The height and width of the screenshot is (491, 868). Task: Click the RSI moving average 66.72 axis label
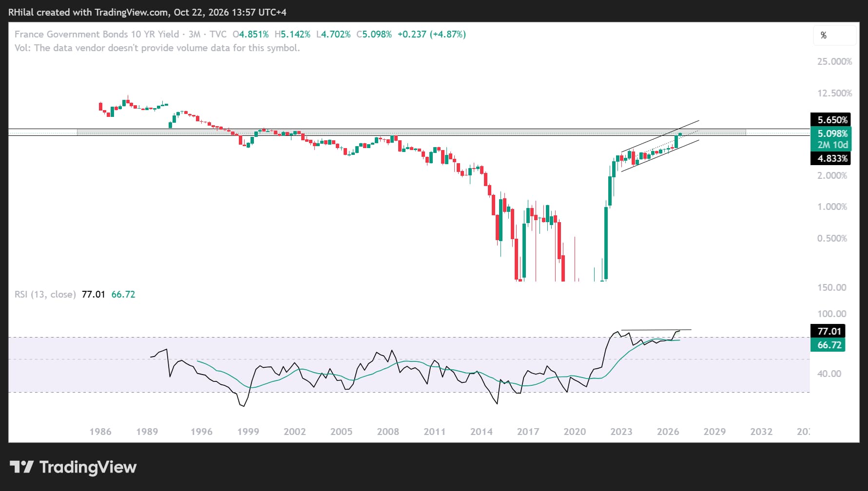(x=828, y=345)
